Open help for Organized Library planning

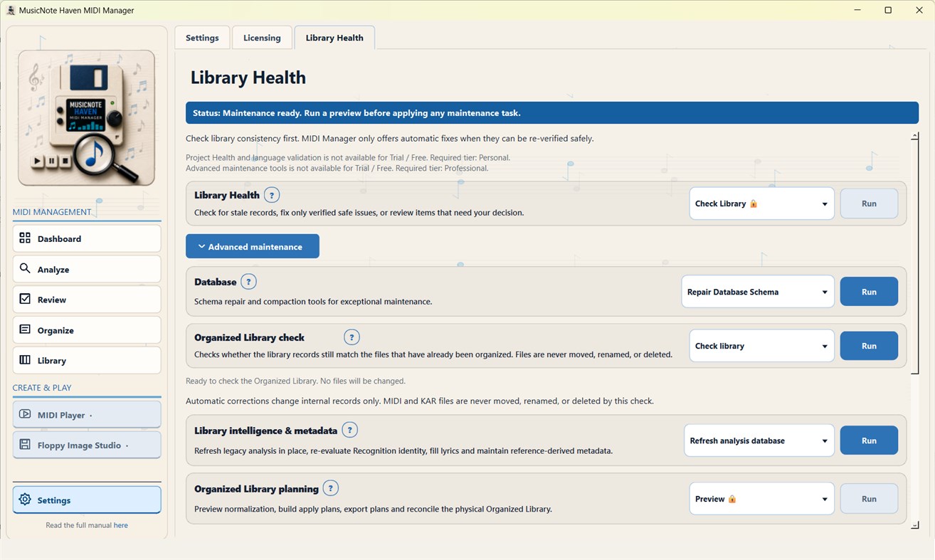click(x=330, y=488)
